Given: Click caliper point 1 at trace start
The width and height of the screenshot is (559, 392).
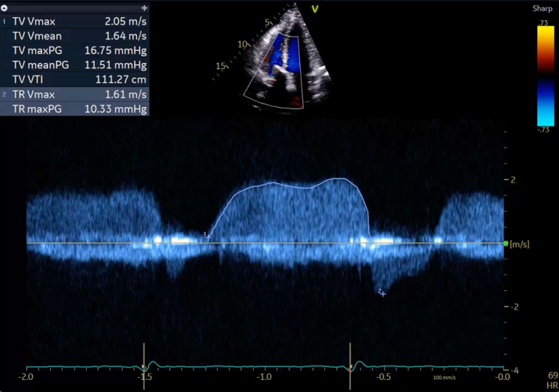Looking at the screenshot, I should click(x=208, y=236).
